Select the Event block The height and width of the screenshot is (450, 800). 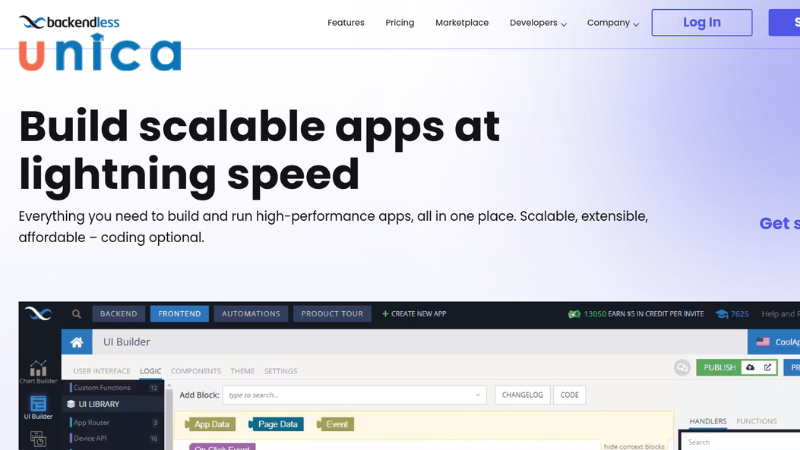335,424
